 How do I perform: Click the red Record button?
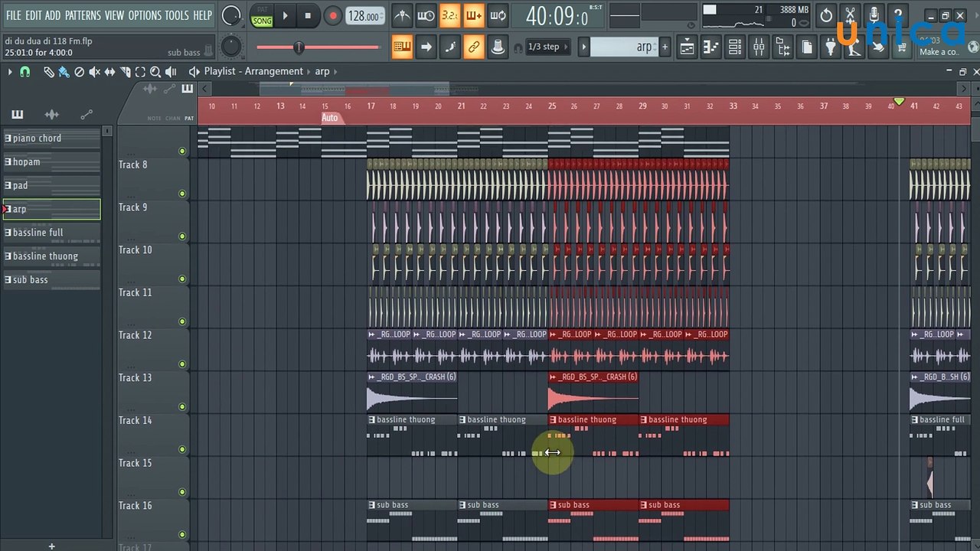332,15
